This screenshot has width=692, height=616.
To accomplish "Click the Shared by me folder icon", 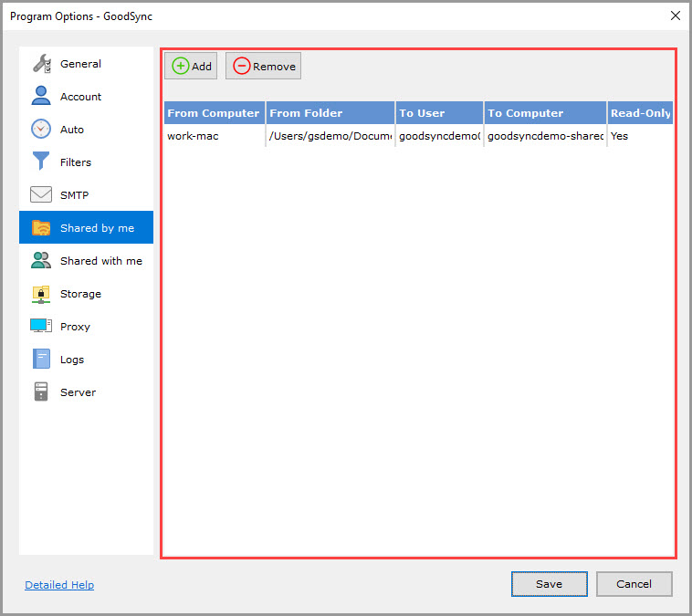I will (41, 227).
